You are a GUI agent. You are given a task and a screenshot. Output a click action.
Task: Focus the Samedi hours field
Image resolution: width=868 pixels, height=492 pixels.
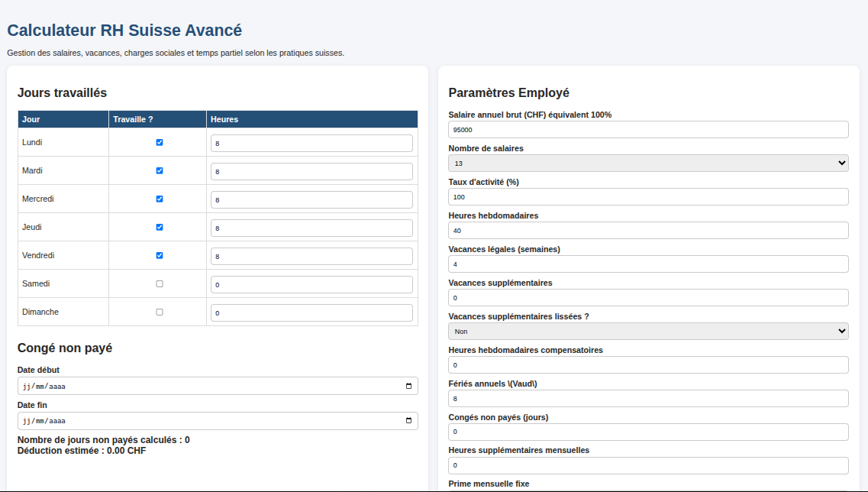311,284
